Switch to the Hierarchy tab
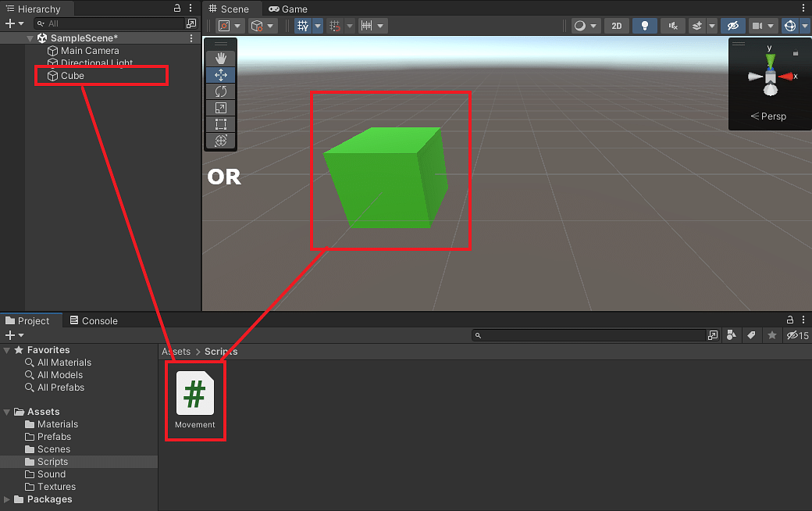The height and width of the screenshot is (511, 812). pyautogui.click(x=33, y=9)
